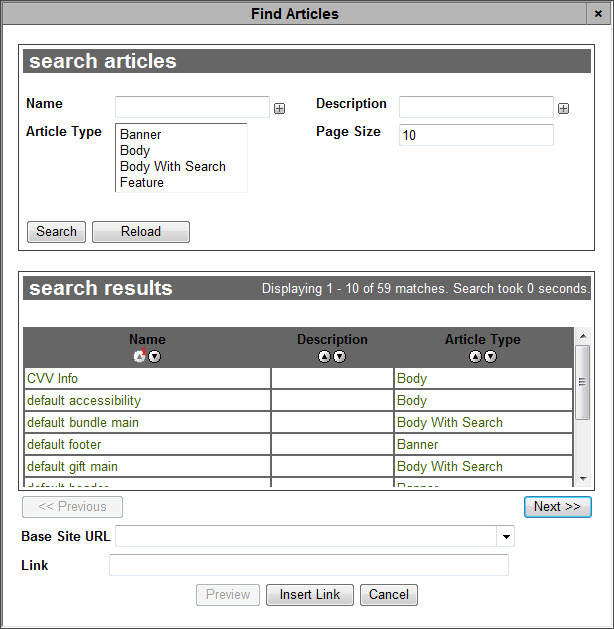The width and height of the screenshot is (614, 629).
Task: Open the CVV Info article
Action: point(52,378)
